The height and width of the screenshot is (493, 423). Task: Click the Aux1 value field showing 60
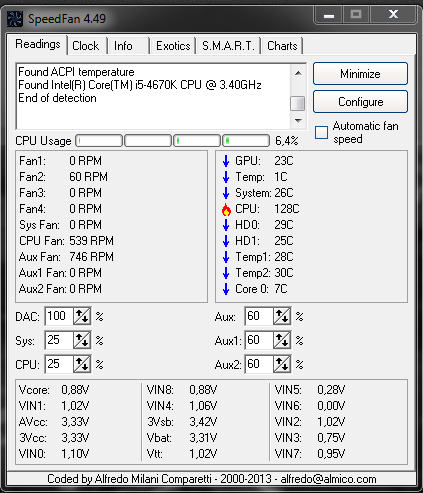[259, 340]
